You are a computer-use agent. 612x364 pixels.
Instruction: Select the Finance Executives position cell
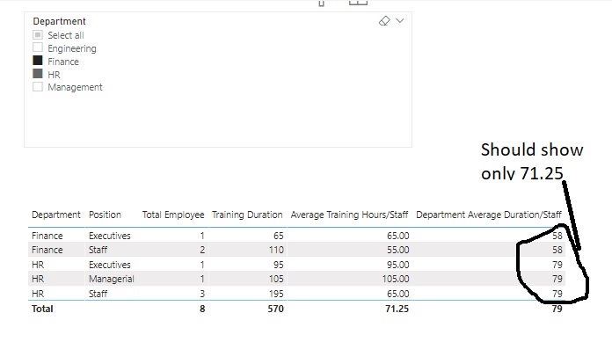point(110,236)
